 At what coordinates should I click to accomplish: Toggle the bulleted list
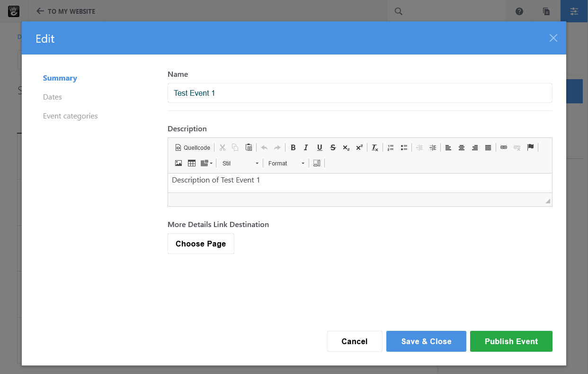pos(404,147)
